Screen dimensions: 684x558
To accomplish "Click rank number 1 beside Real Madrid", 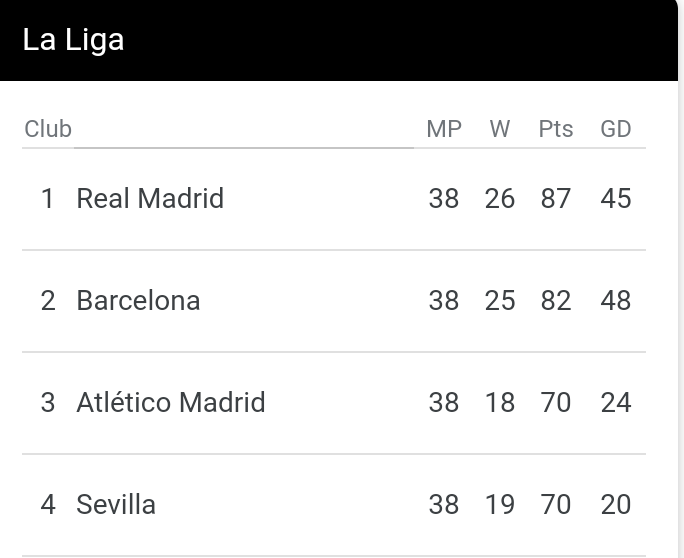I will coord(47,199).
